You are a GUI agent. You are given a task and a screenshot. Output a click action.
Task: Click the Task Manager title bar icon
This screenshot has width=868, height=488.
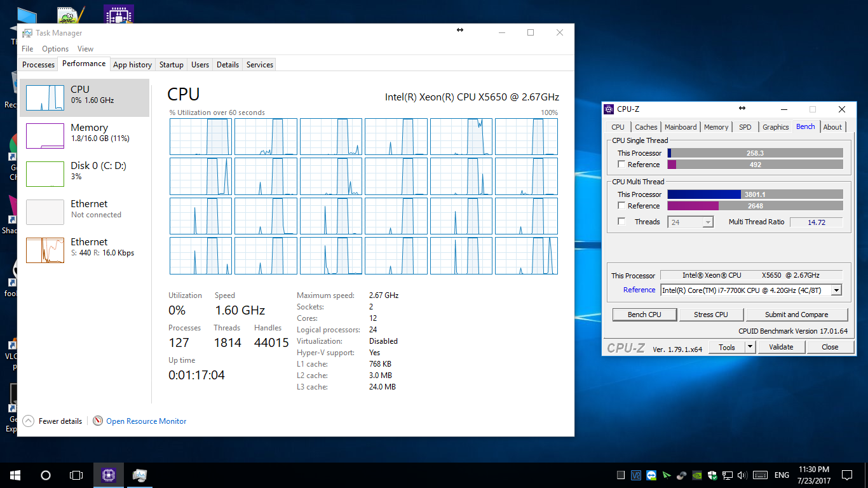27,33
